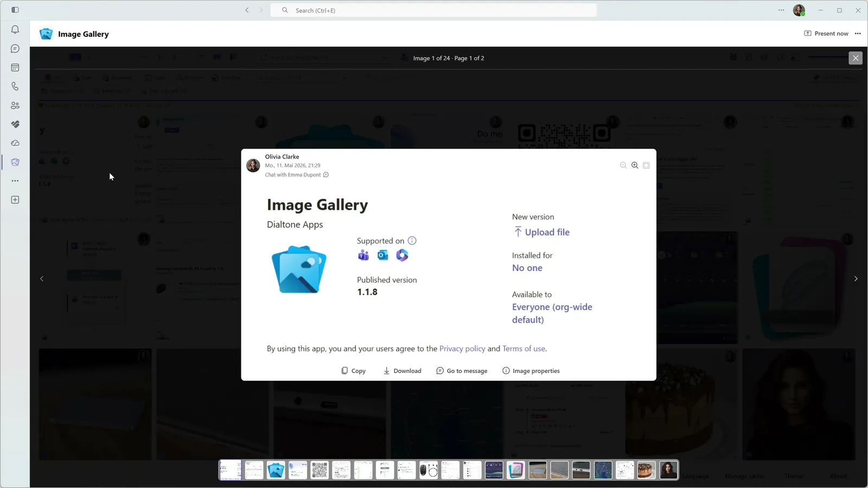
Task: Show more apps via sidebar ellipsis
Action: pyautogui.click(x=15, y=181)
